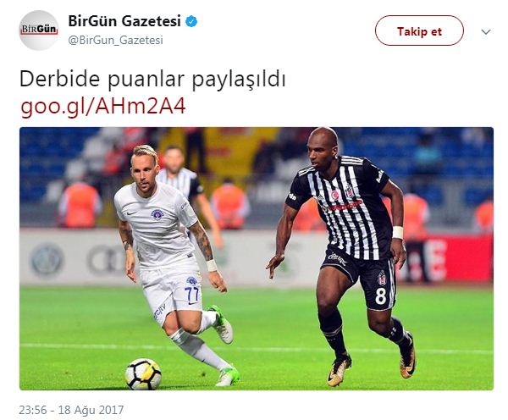Click the tweet text Derbide puanlar paylaşıldı
Image resolution: width=508 pixels, height=420 pixels.
(x=152, y=80)
